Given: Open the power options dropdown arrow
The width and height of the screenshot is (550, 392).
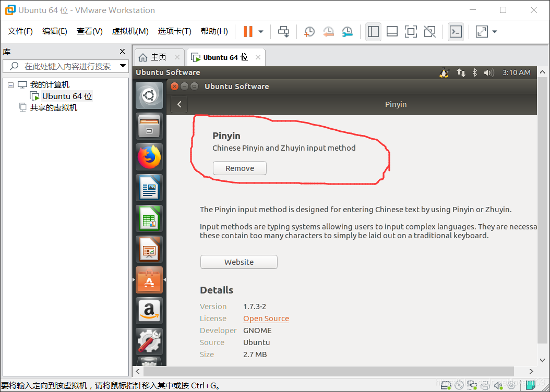Looking at the screenshot, I should (261, 31).
